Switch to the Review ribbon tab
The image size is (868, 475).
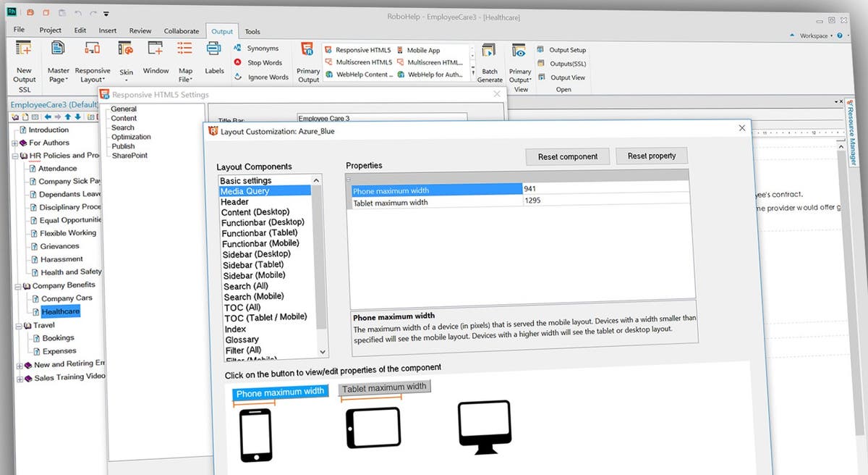(x=140, y=31)
